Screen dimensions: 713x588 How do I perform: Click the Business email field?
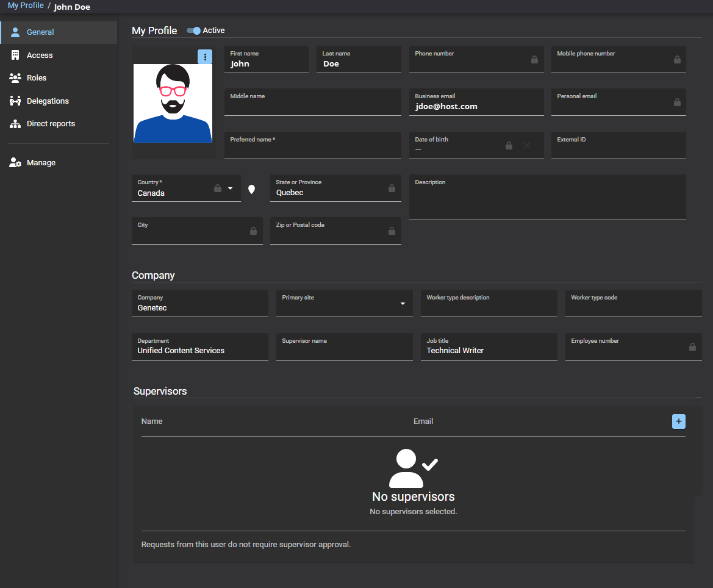click(476, 102)
